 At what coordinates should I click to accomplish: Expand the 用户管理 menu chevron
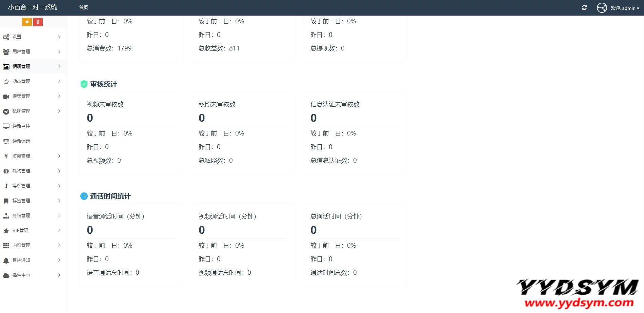click(x=59, y=51)
